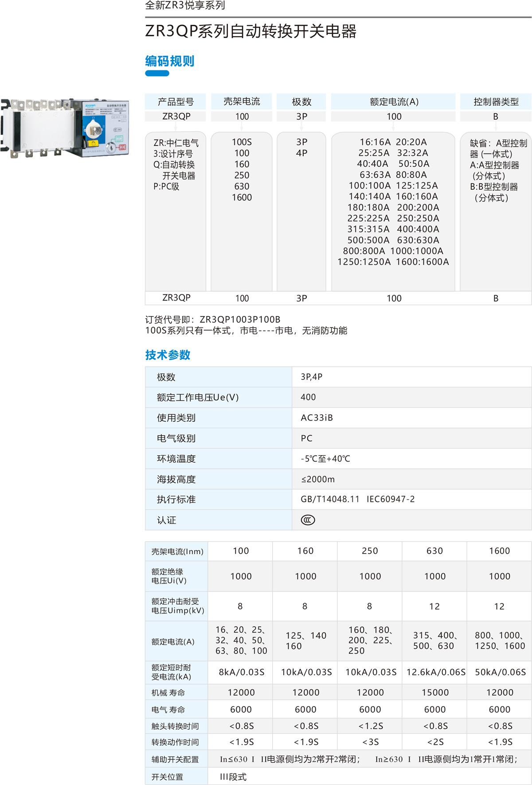The image size is (532, 785).
Task: Select the 100S frame current option
Action: [242, 142]
